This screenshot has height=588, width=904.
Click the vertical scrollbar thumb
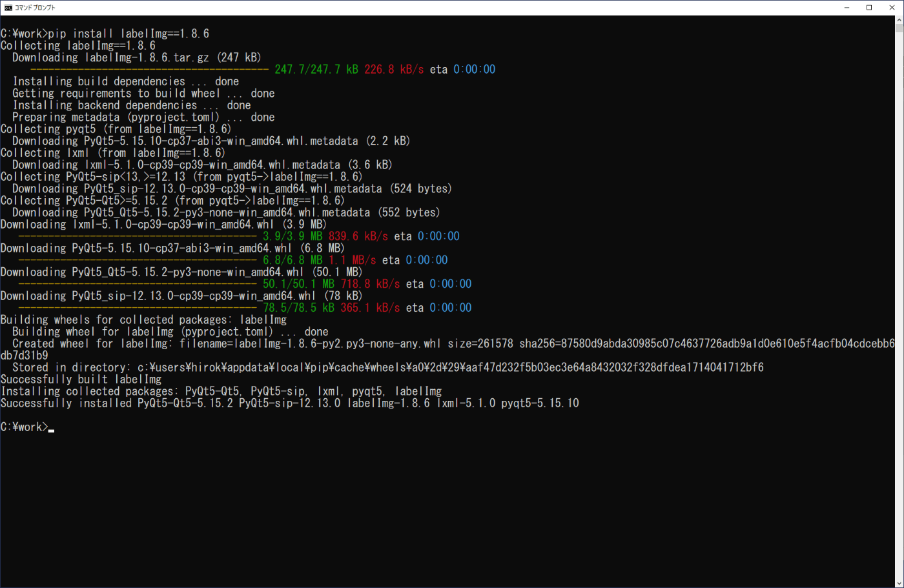pos(899,28)
